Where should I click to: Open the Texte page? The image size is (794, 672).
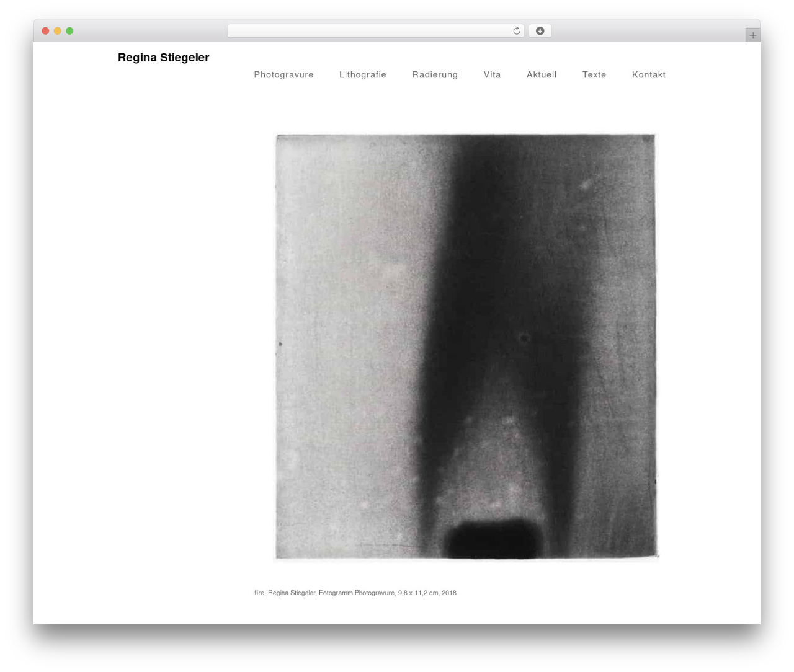594,74
